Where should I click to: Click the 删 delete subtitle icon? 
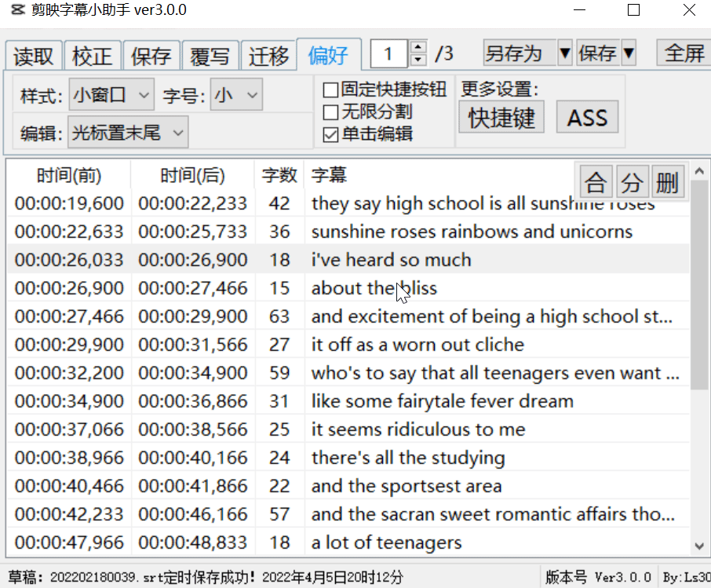click(x=668, y=181)
